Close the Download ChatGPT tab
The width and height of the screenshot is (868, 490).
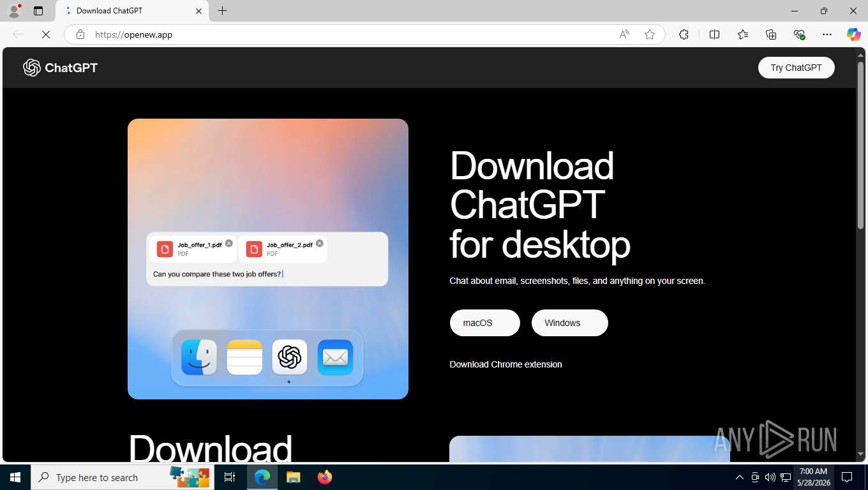tap(198, 11)
